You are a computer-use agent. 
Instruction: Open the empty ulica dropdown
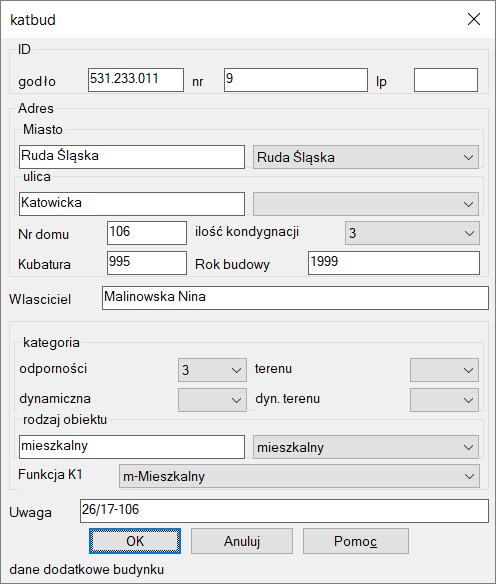point(366,204)
